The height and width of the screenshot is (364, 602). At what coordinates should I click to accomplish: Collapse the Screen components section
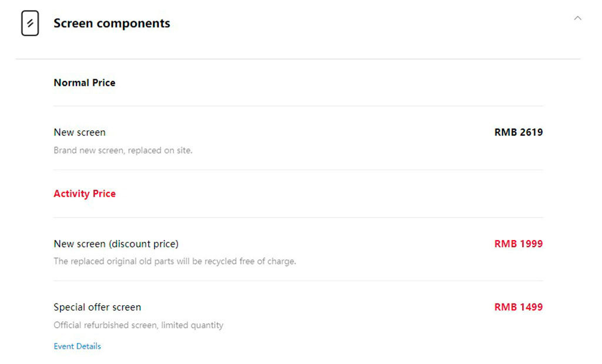click(x=577, y=18)
